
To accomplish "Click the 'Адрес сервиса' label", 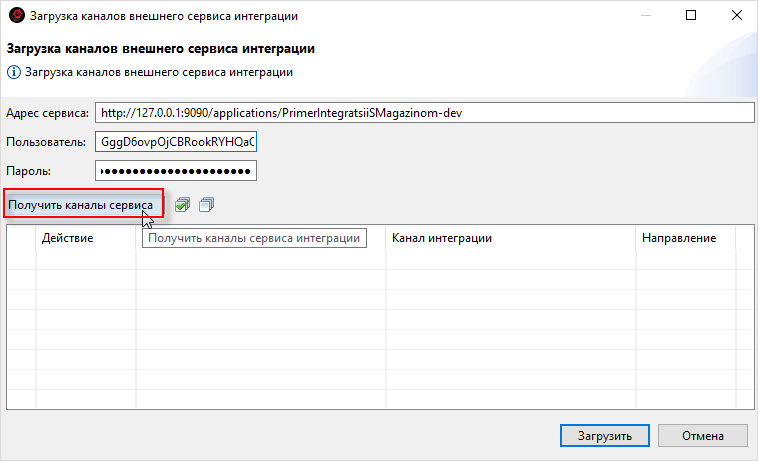I will click(48, 113).
